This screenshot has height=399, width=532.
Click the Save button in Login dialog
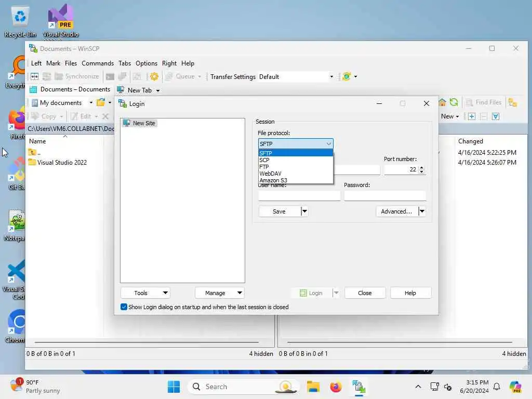pyautogui.click(x=280, y=211)
